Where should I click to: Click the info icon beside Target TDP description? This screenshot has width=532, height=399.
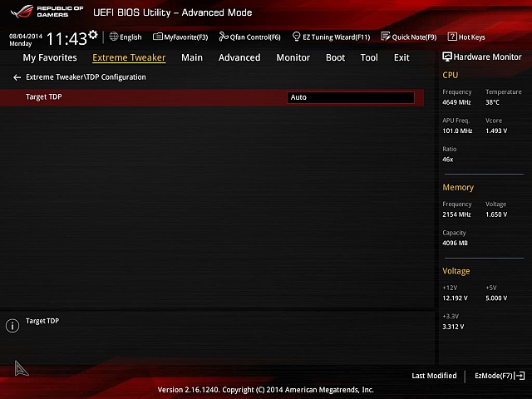point(12,326)
